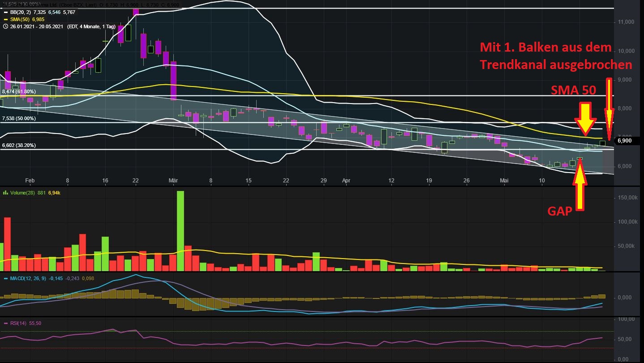Click the cyan line icon beside MACD(12, 26, 9)
Image resolution: width=644 pixels, height=363 pixels.
click(x=6, y=279)
